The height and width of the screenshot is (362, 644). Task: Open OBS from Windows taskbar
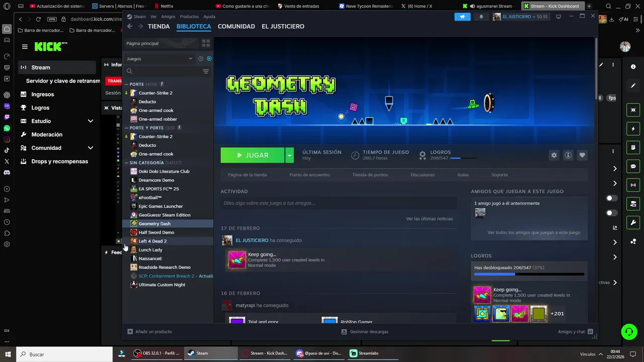tap(157, 353)
